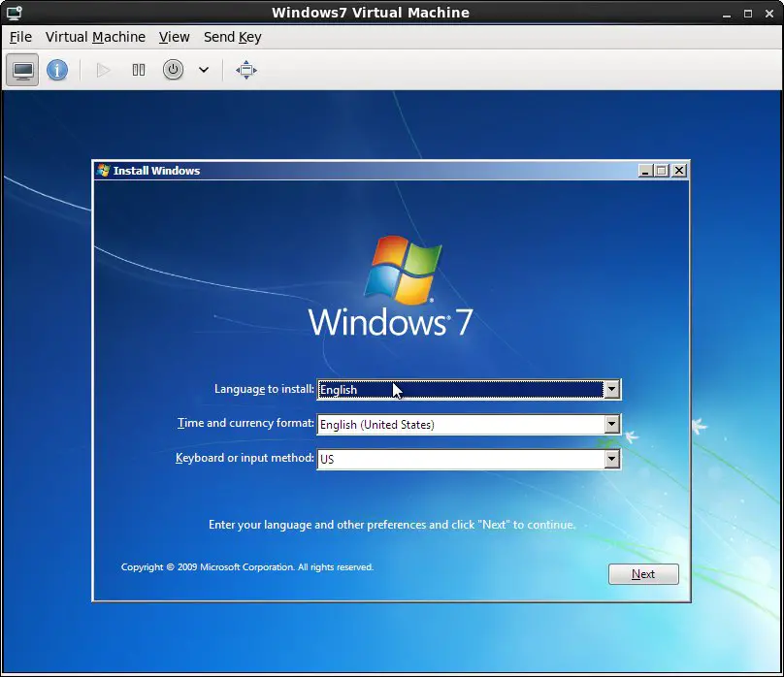
Task: Expand the shutdown options arrow
Action: (x=204, y=70)
